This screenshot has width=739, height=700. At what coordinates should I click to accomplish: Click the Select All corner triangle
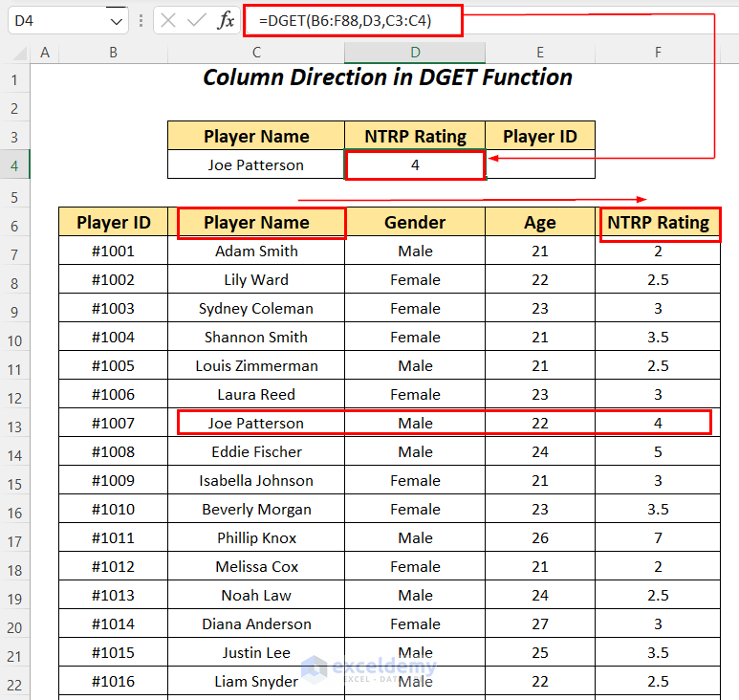15,53
